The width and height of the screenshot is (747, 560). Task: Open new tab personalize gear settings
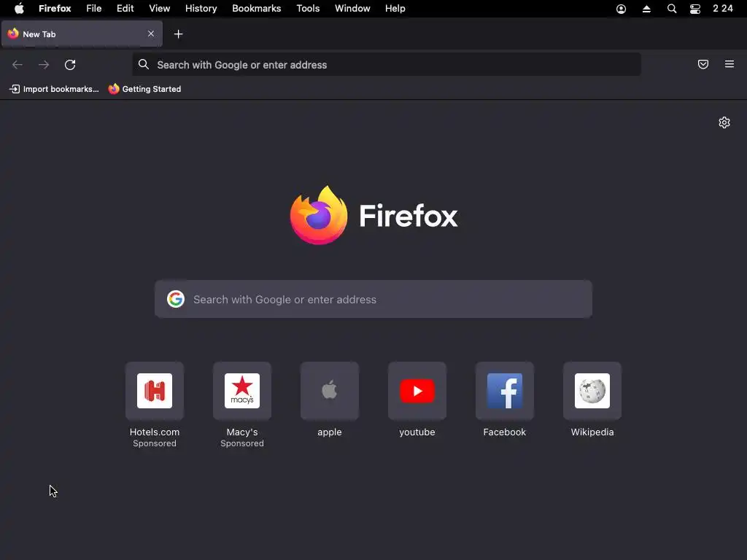click(724, 122)
